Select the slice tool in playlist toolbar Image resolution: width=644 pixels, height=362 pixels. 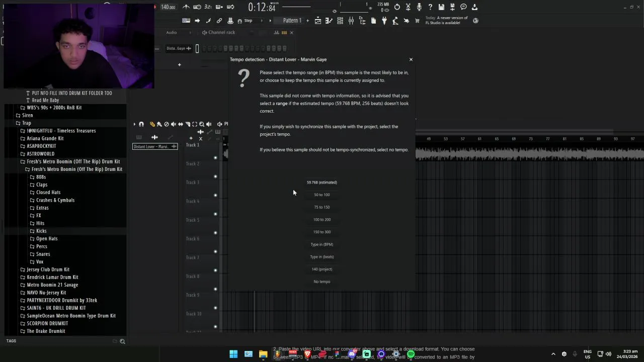[x=188, y=124]
